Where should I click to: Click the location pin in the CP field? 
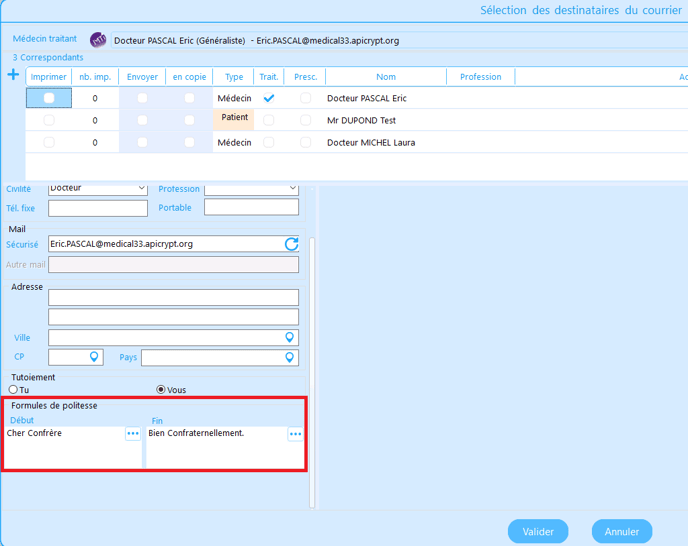coord(94,356)
